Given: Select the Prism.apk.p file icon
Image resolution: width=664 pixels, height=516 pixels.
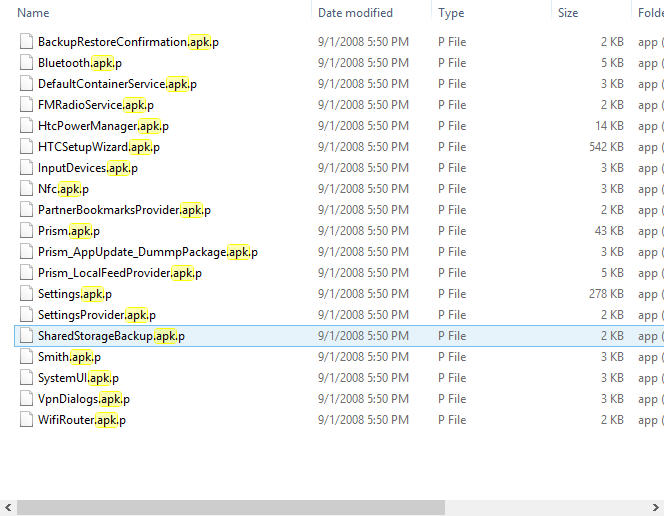Looking at the screenshot, I should pyautogui.click(x=26, y=231).
